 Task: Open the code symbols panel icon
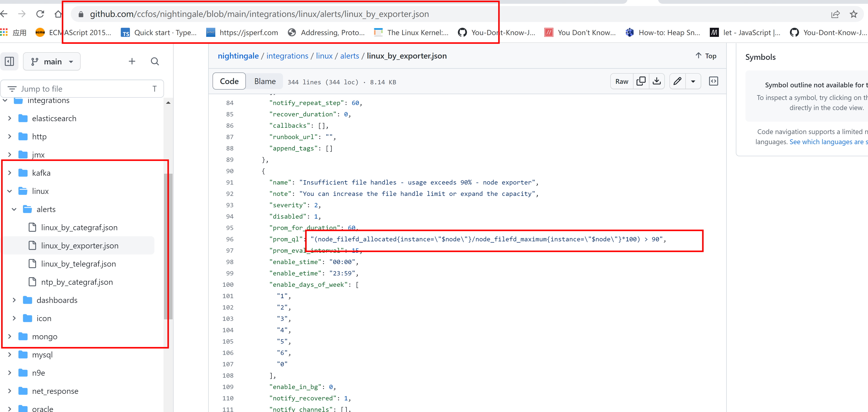coord(714,81)
